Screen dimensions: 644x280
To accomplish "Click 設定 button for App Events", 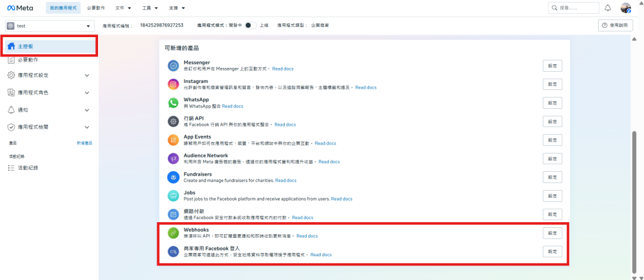I will click(x=552, y=140).
